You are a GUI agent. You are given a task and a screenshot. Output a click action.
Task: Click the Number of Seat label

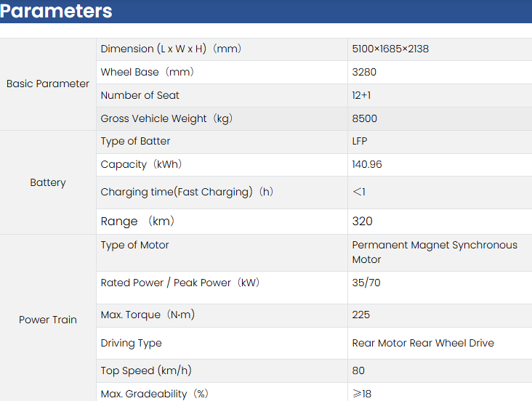(140, 96)
